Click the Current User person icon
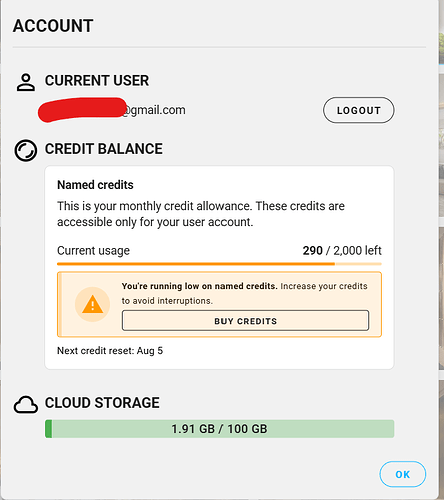444x500 pixels. (26, 82)
